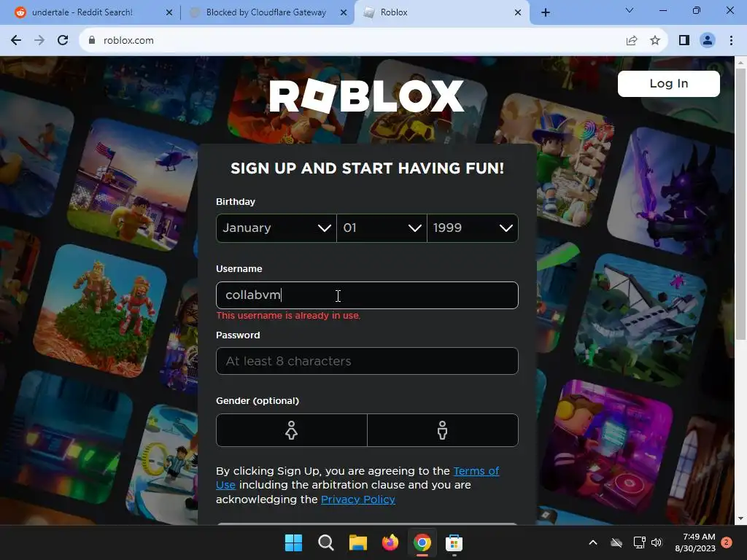
Task: Click the Roblox logo
Action: tap(366, 96)
